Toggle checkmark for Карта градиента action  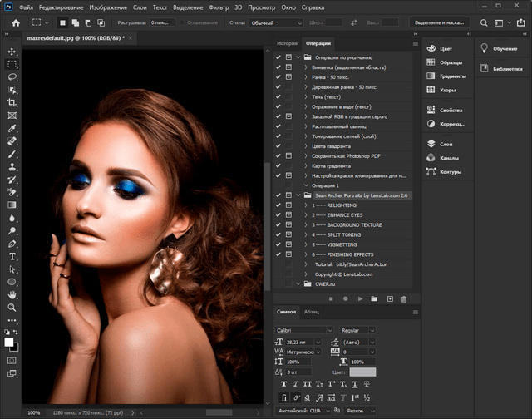tap(278, 165)
